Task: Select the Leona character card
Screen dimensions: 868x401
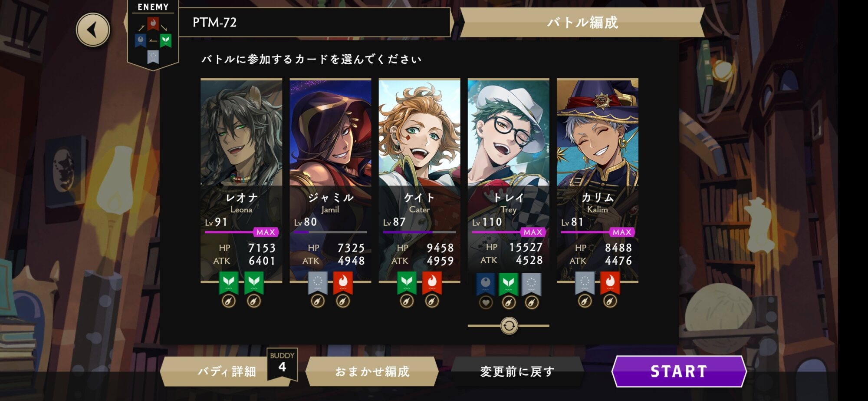Action: coord(241,180)
